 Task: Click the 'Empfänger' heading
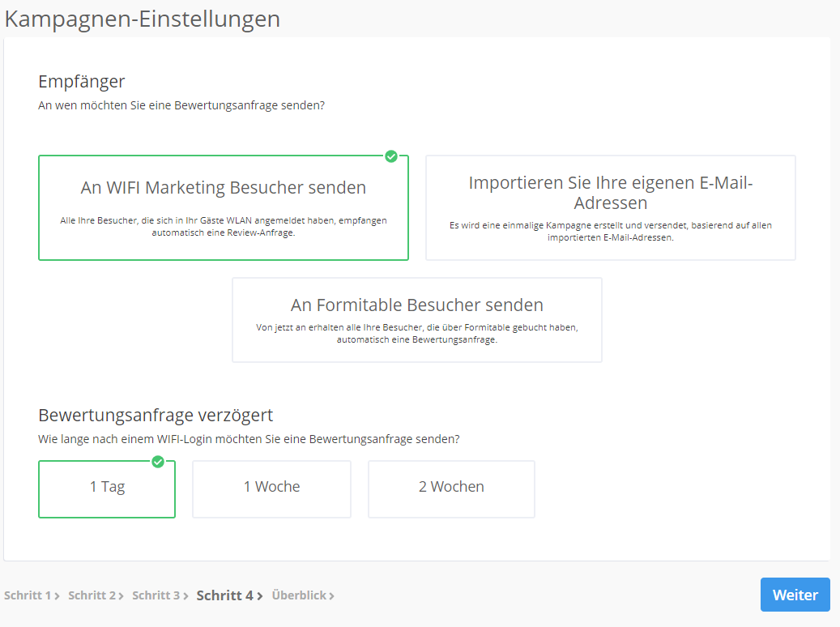tap(82, 82)
